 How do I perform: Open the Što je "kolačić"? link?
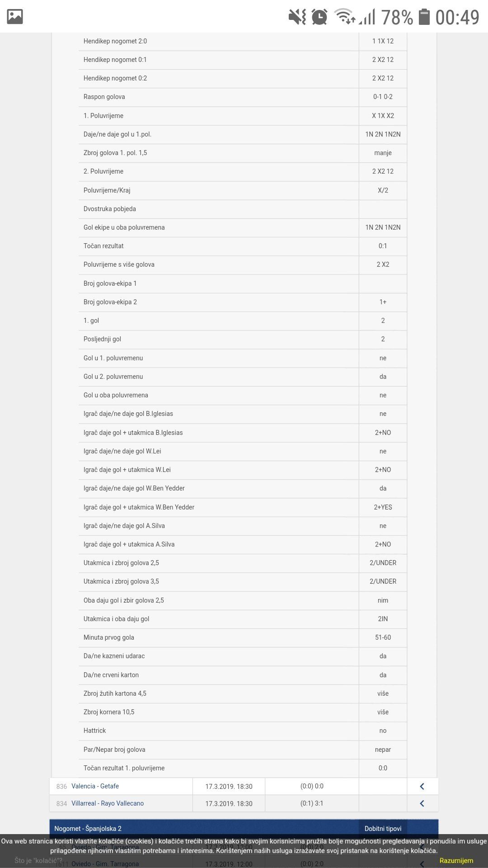click(x=38, y=860)
